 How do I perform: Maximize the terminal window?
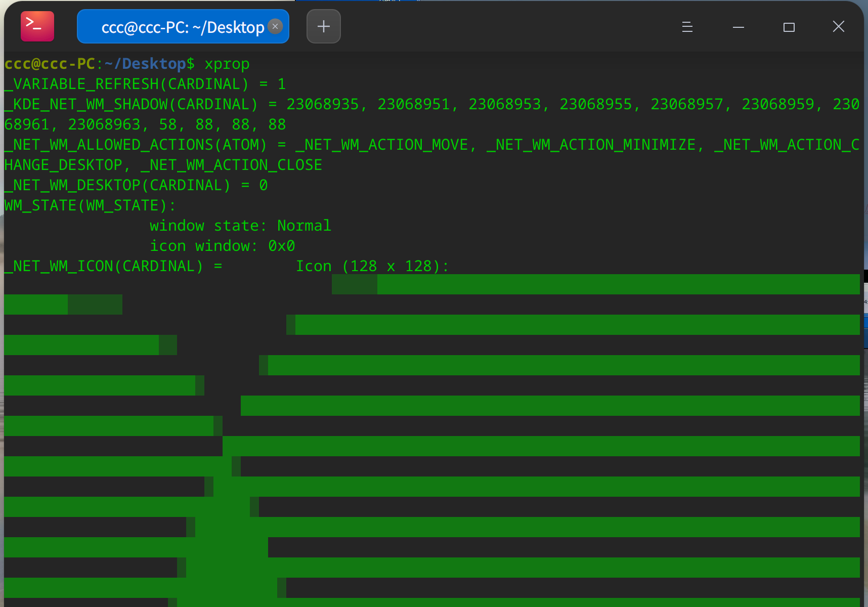click(x=789, y=27)
